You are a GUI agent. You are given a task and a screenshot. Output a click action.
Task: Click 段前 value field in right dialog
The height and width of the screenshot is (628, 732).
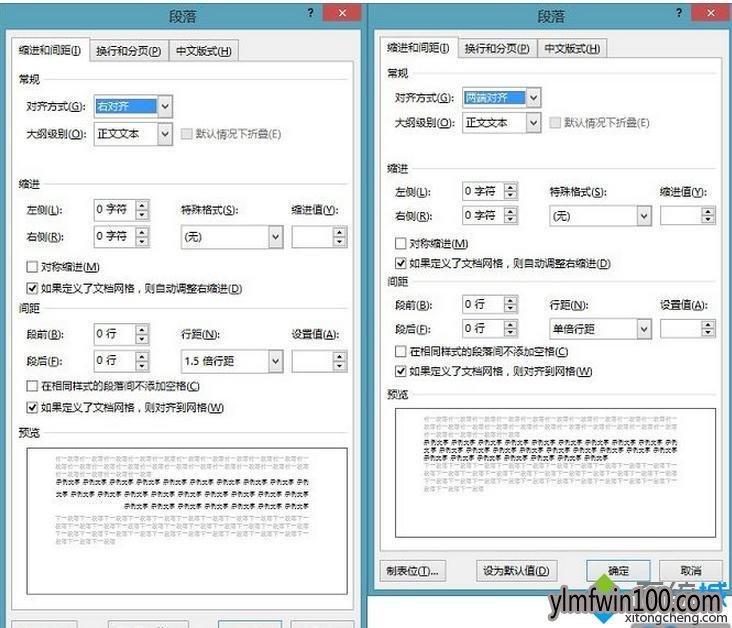click(x=483, y=304)
